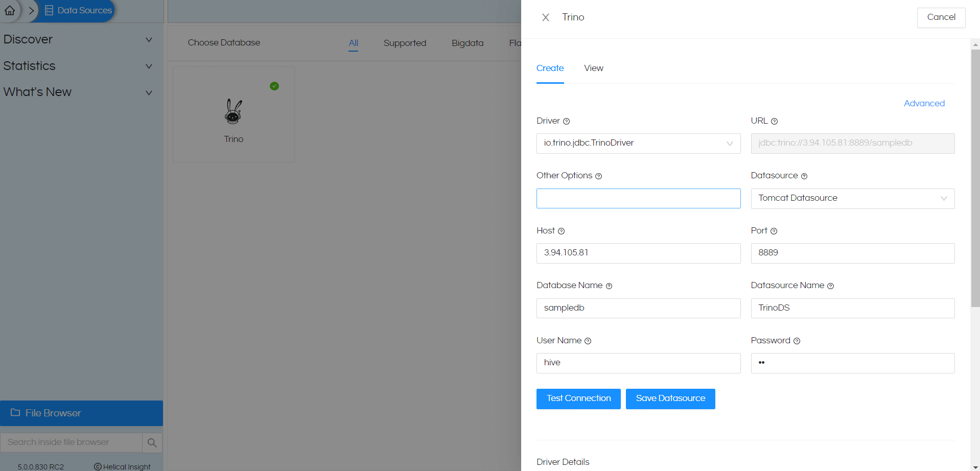Expand the What's New section
980x471 pixels.
[x=78, y=92]
